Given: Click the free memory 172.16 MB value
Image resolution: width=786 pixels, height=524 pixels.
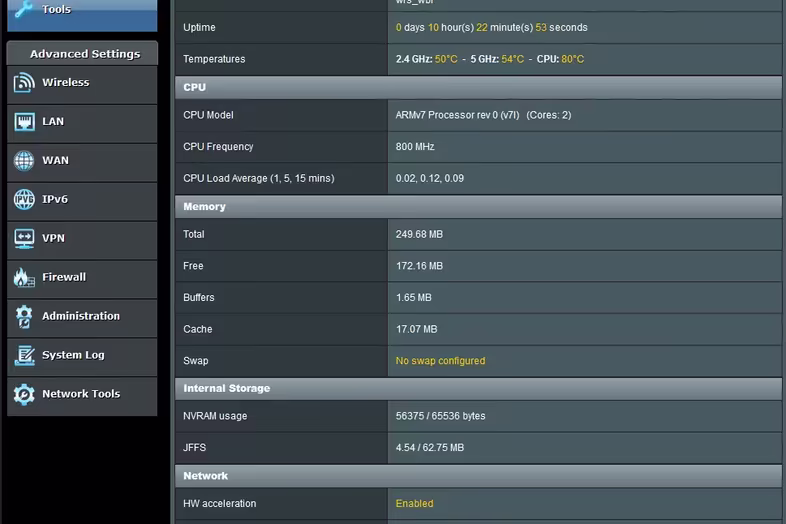Looking at the screenshot, I should tap(419, 266).
